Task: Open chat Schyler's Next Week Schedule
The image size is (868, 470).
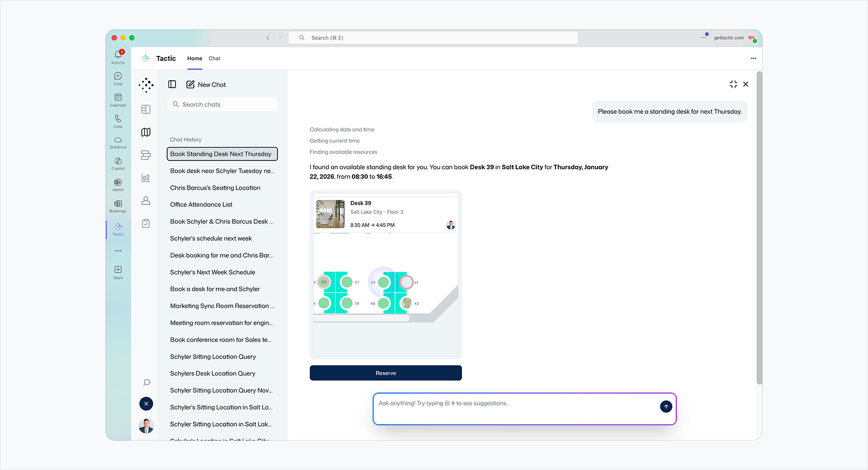Action: (223, 272)
